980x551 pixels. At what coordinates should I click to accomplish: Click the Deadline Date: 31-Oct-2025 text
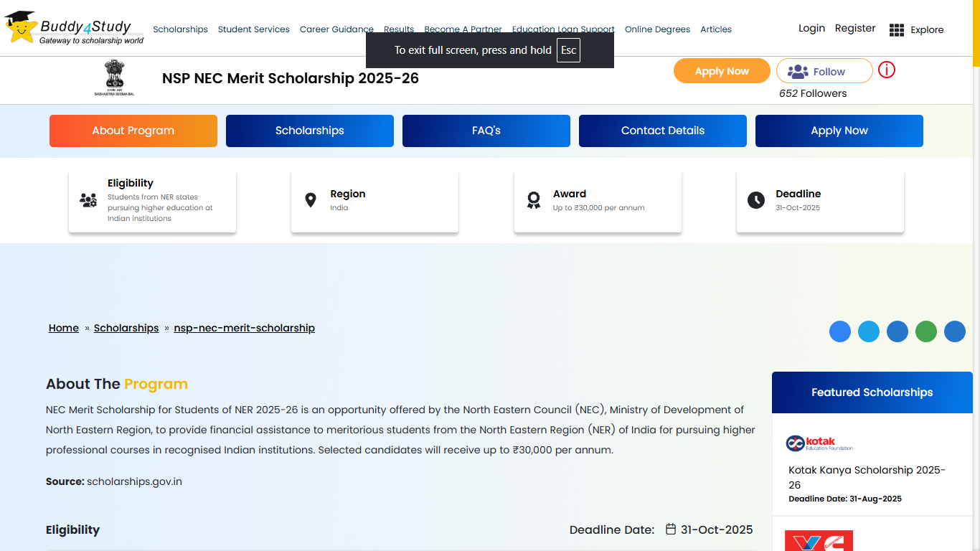point(661,529)
